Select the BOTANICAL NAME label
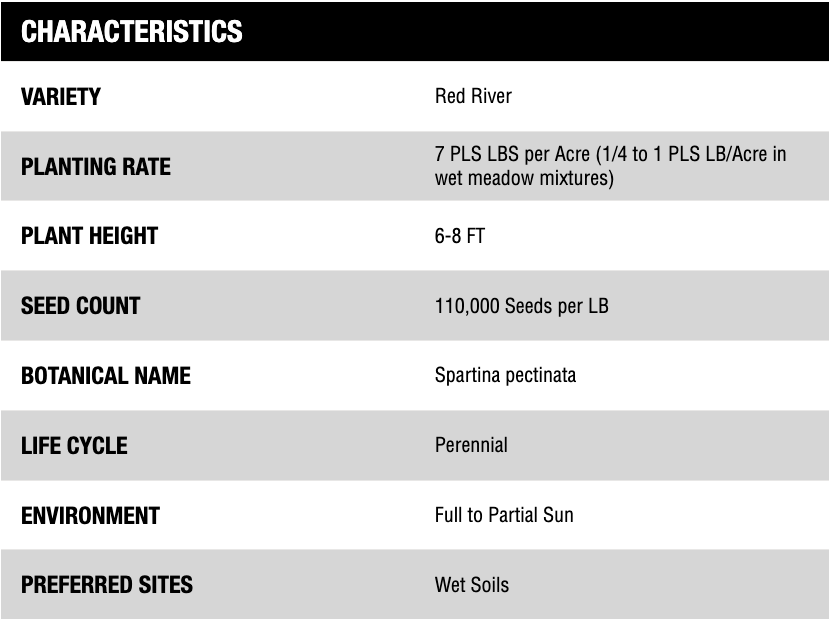The height and width of the screenshot is (621, 829). point(105,376)
